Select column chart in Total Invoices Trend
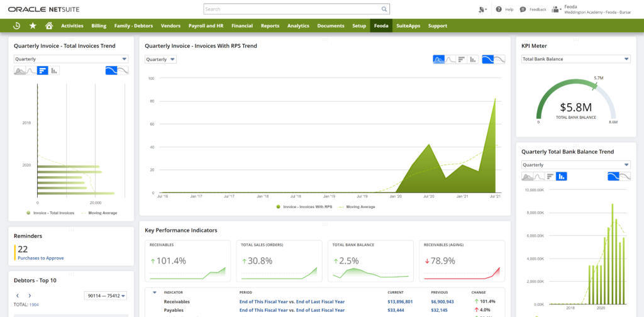The height and width of the screenshot is (317, 644). point(54,70)
